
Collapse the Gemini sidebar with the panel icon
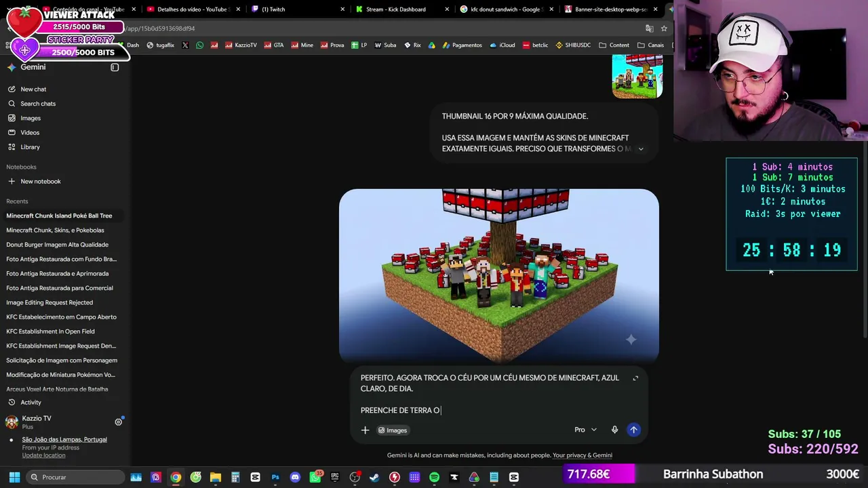(x=115, y=67)
